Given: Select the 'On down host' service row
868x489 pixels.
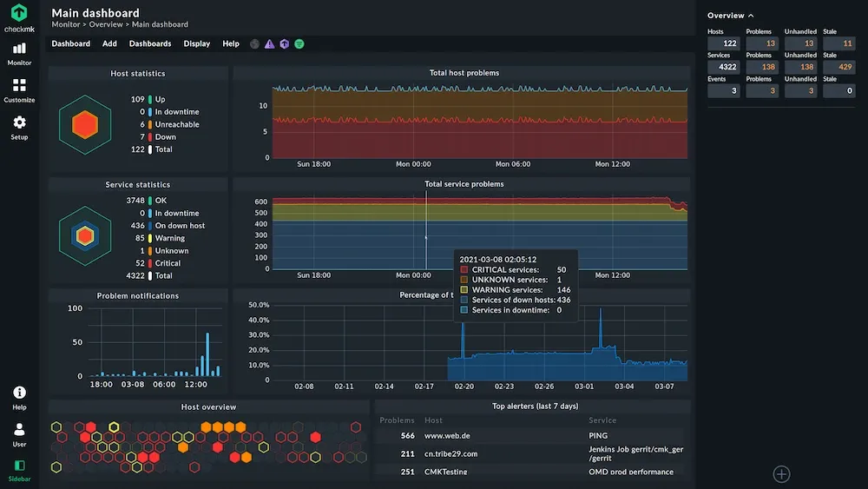Looking at the screenshot, I should pyautogui.click(x=168, y=226).
